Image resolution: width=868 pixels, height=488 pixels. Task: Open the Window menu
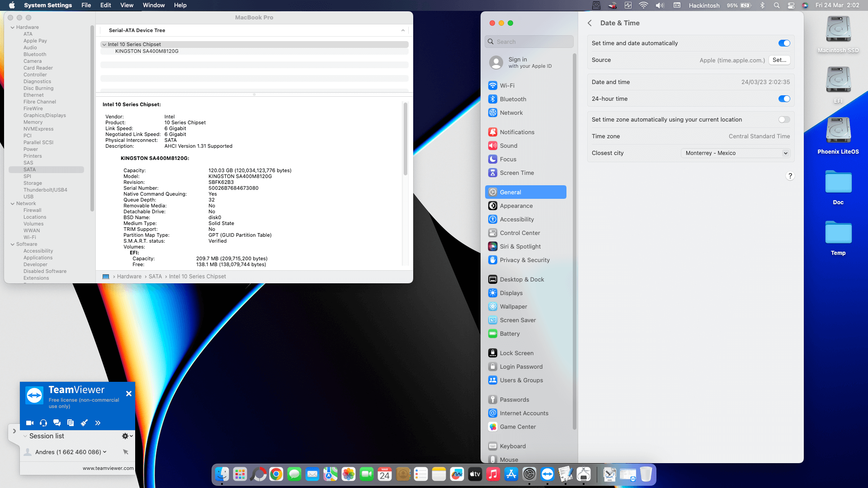[x=154, y=5]
